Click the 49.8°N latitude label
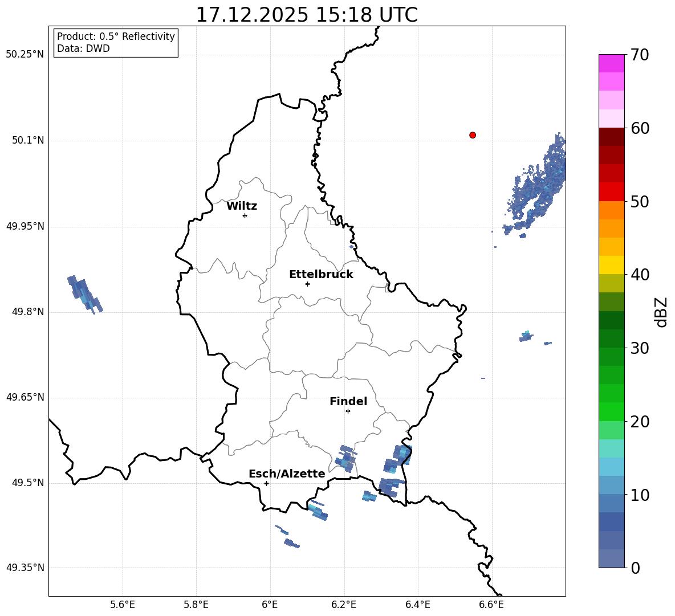675x616 pixels. (x=29, y=312)
